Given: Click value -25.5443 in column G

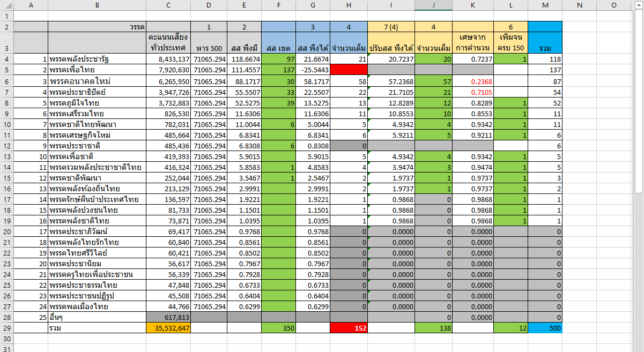Looking at the screenshot, I should [x=312, y=70].
